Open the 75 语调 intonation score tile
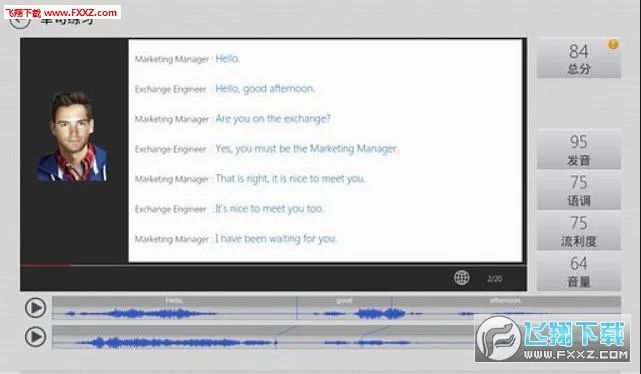The width and height of the screenshot is (641, 374). (x=578, y=190)
